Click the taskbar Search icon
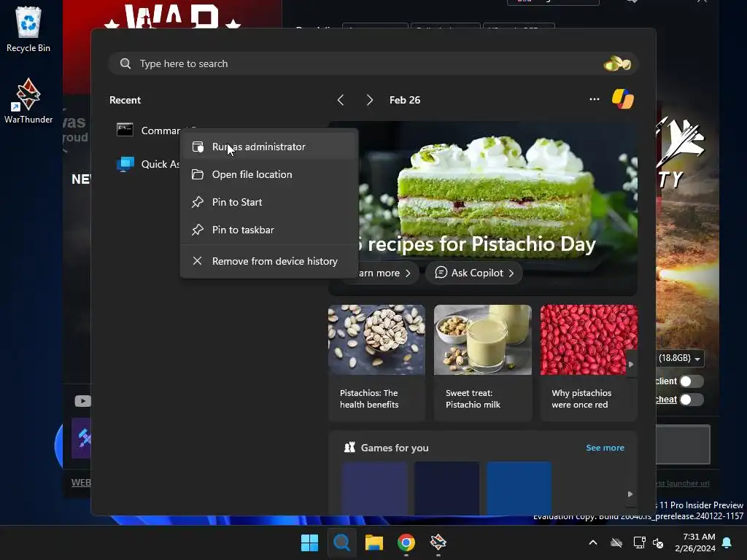The width and height of the screenshot is (747, 560). 341,542
